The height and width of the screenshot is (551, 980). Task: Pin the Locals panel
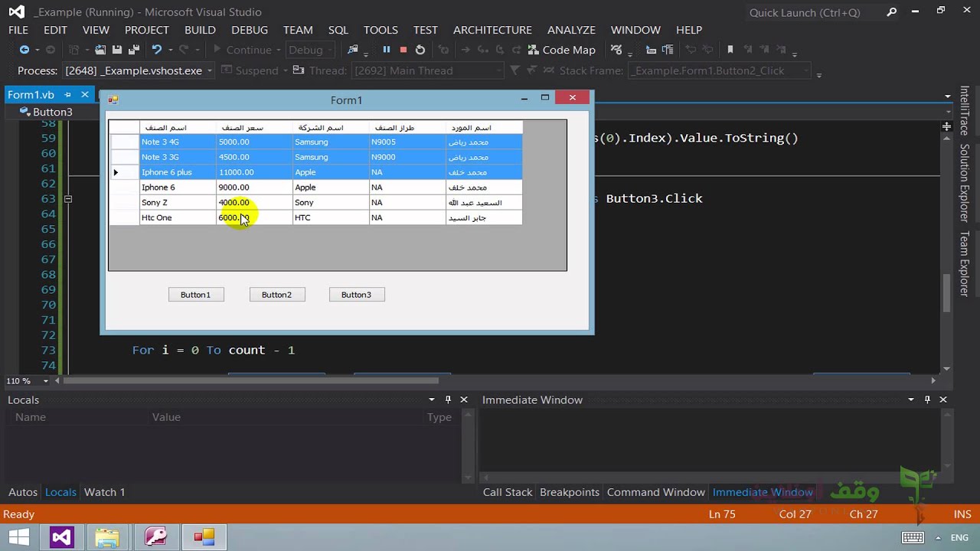point(449,399)
